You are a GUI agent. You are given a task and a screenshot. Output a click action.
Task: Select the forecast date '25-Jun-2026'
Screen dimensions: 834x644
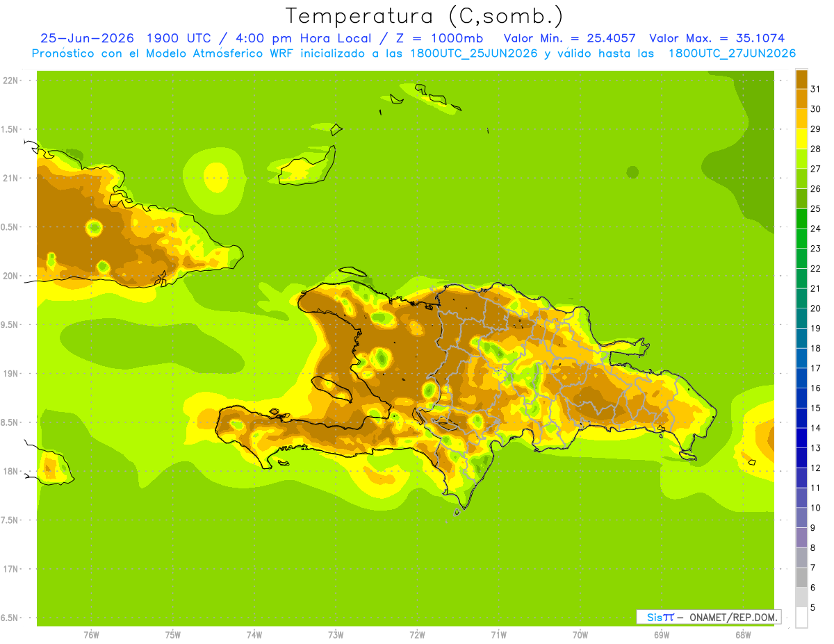88,38
